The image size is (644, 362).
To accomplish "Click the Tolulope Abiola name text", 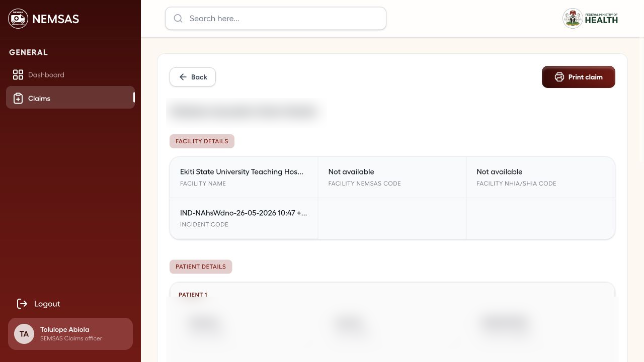I will [64, 330].
